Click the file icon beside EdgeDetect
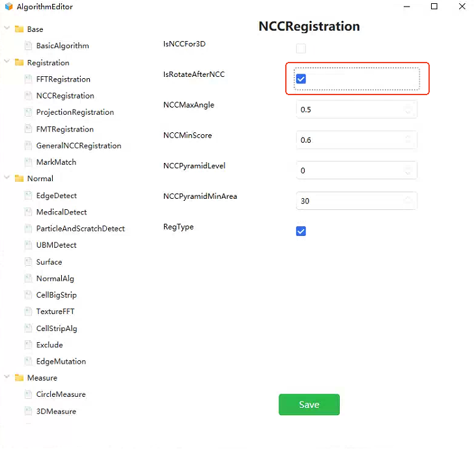 [x=28, y=196]
